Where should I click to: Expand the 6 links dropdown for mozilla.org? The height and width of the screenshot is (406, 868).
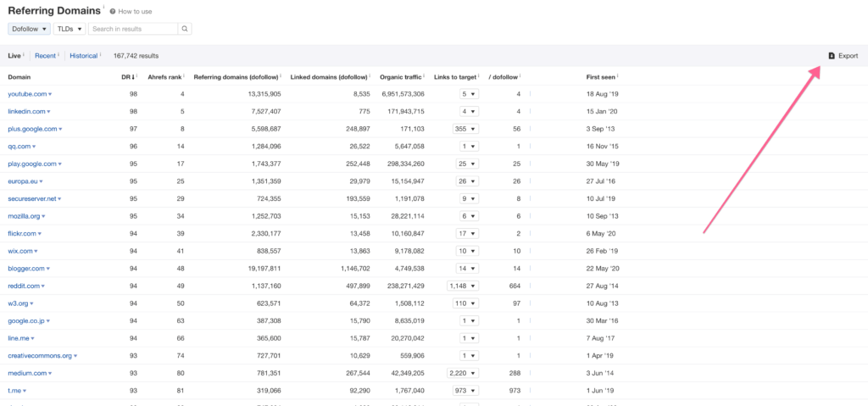pos(470,217)
